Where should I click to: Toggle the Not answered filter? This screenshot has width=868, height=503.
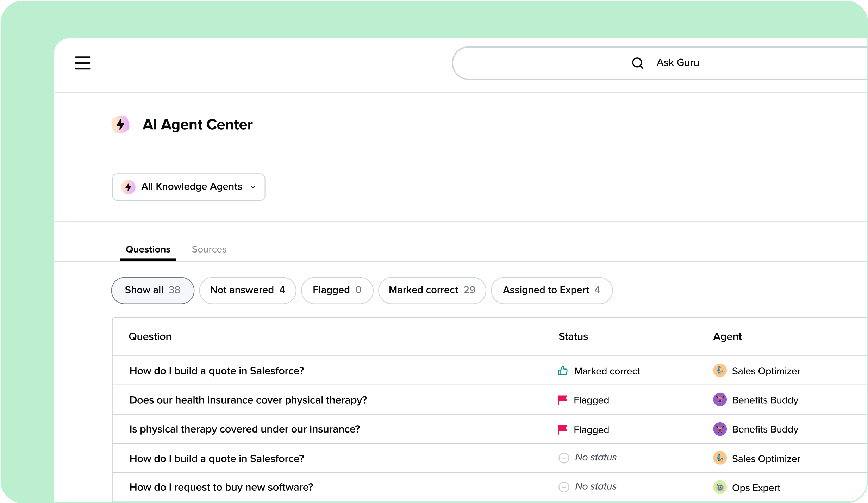pyautogui.click(x=248, y=290)
